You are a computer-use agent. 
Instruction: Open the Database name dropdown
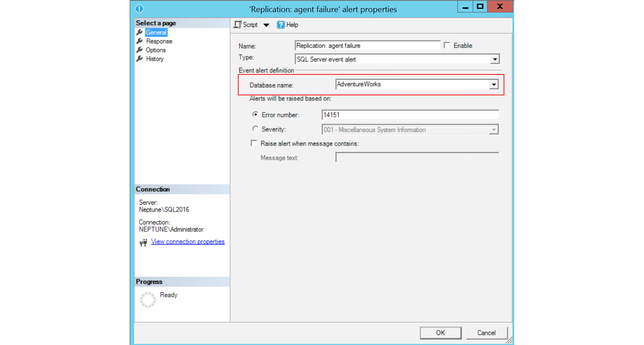[494, 84]
